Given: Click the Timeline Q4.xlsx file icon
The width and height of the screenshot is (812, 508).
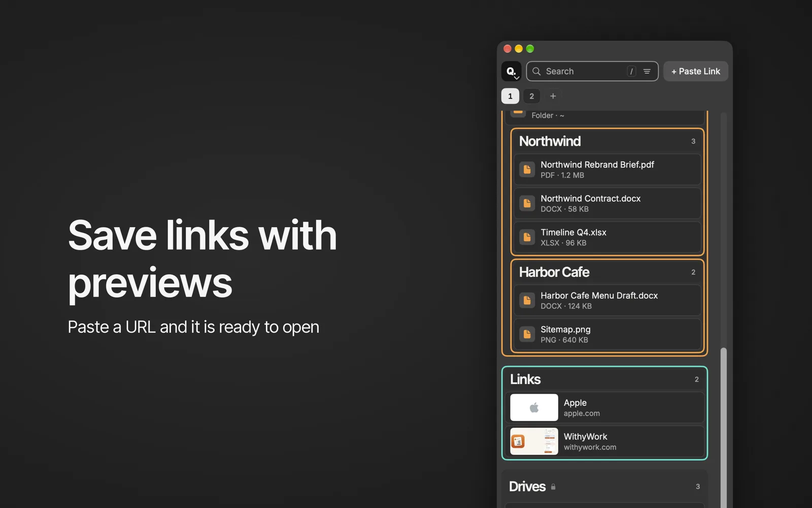Looking at the screenshot, I should click(x=527, y=237).
